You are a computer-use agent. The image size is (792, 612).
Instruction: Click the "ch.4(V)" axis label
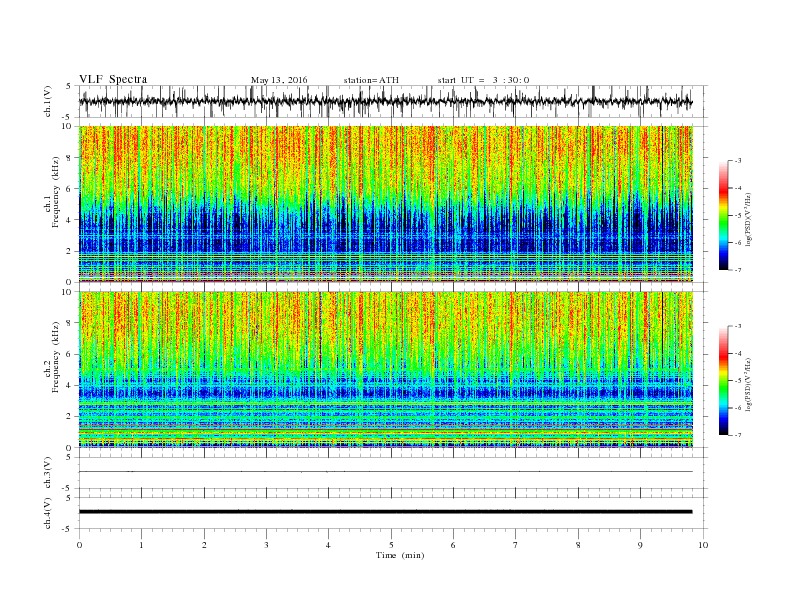48,513
